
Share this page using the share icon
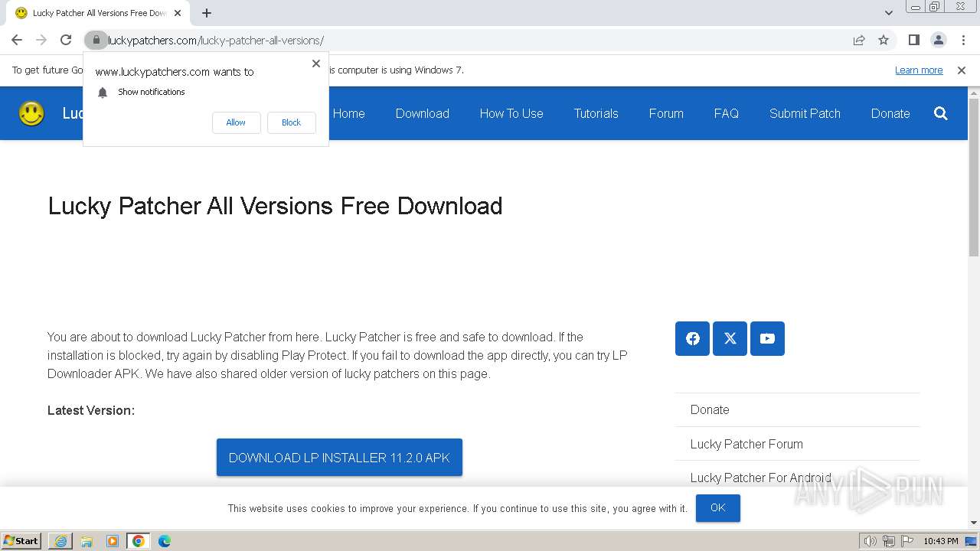(x=859, y=40)
